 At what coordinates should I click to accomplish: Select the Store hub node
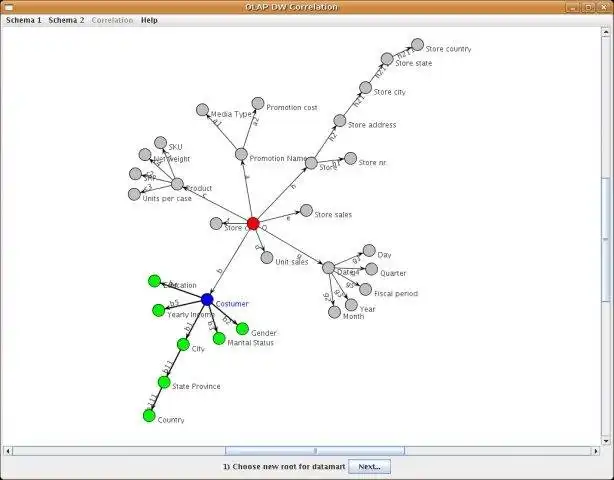[x=311, y=163]
